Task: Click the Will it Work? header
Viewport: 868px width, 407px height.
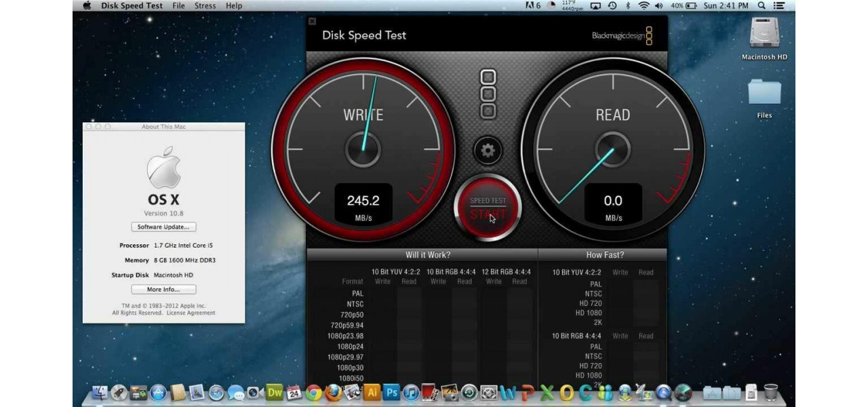Action: point(428,255)
